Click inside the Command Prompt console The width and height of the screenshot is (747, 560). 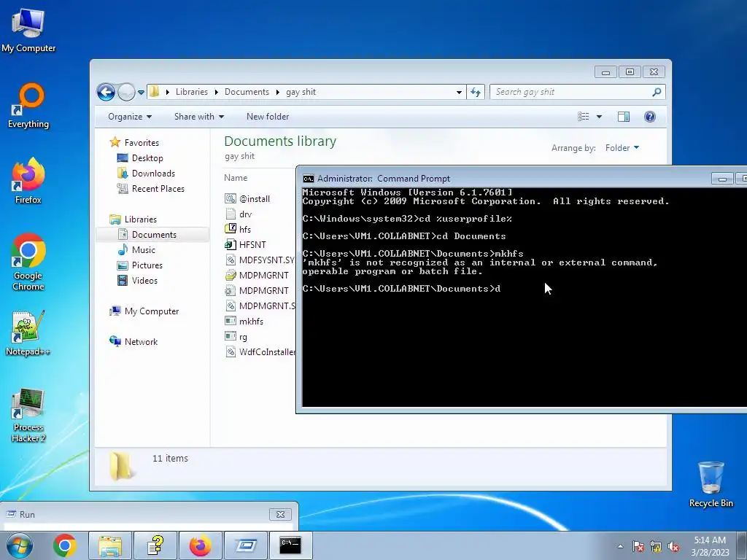(x=524, y=297)
